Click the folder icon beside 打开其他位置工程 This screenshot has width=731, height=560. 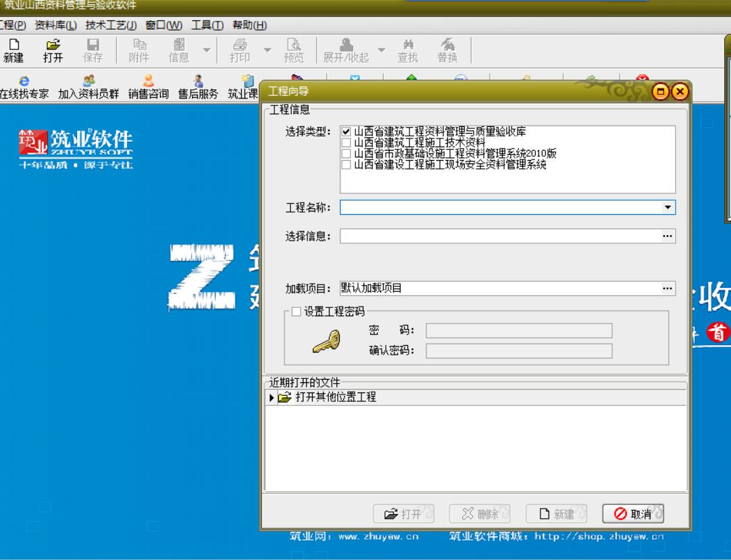[284, 397]
